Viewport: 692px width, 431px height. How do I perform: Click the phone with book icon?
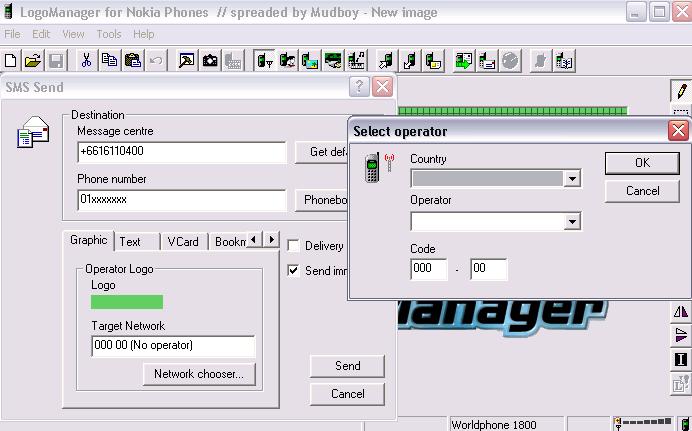[x=564, y=60]
